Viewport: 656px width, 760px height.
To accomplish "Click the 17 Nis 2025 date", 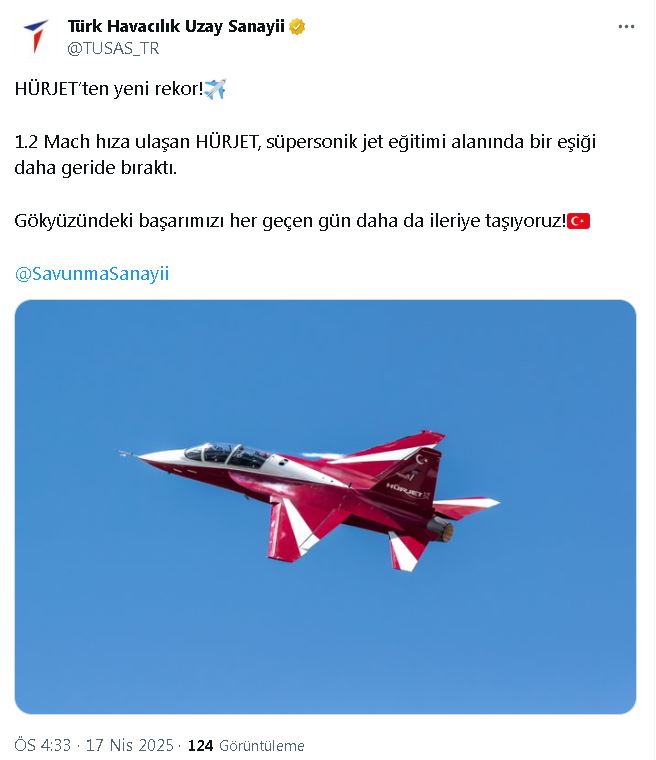I will tap(129, 745).
